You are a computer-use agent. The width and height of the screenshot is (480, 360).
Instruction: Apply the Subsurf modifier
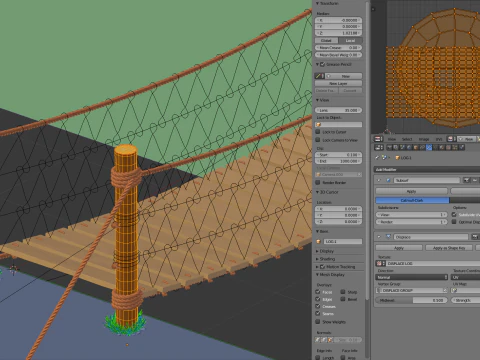pyautogui.click(x=411, y=191)
